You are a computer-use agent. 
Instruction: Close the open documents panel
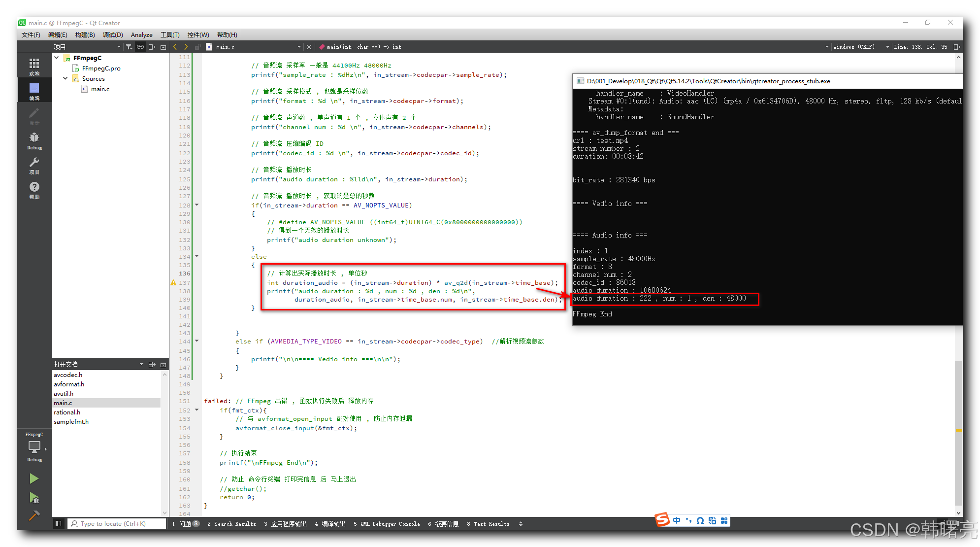point(163,364)
